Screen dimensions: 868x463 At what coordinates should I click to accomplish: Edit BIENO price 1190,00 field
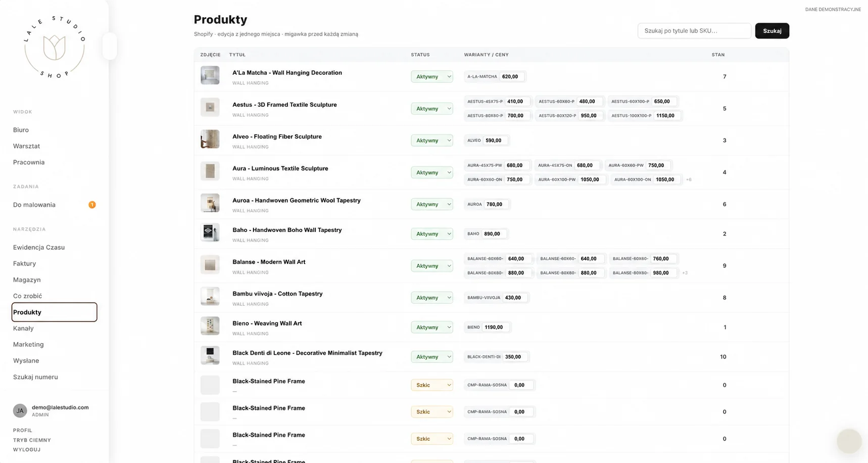(x=495, y=327)
